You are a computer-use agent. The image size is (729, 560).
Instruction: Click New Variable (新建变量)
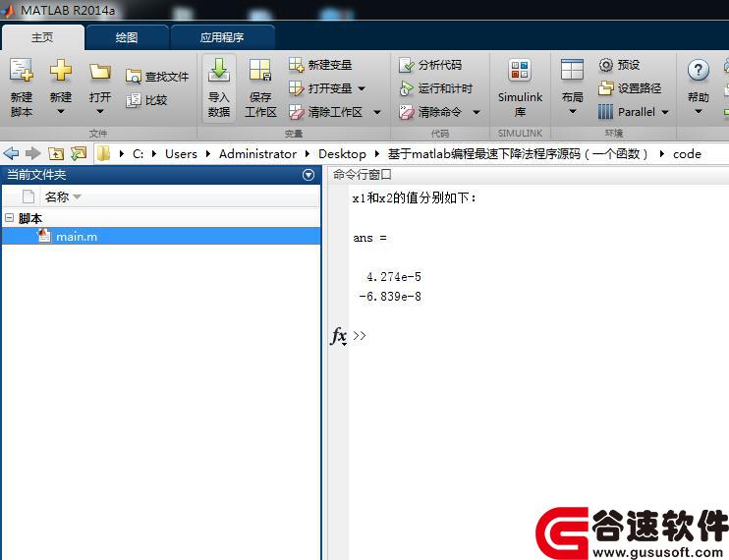point(320,65)
